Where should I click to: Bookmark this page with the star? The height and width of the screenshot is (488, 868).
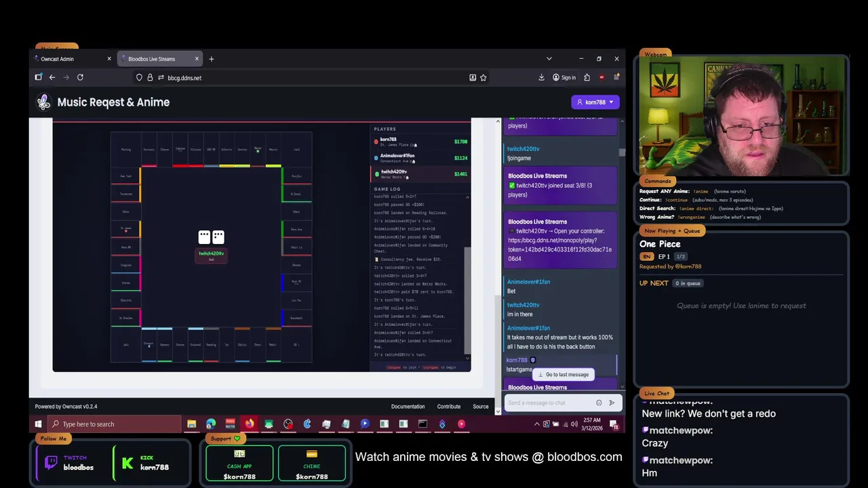coord(484,78)
